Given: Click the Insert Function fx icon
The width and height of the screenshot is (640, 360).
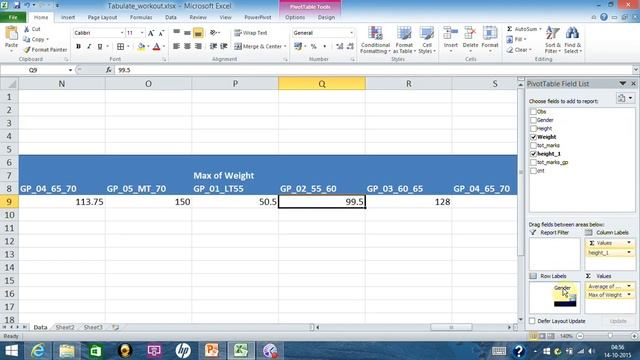Looking at the screenshot, I should click(x=109, y=70).
